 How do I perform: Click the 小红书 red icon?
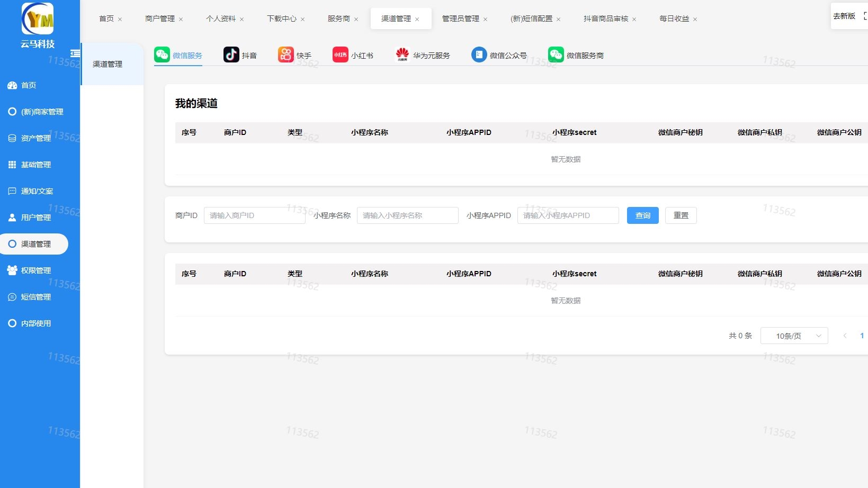[341, 55]
